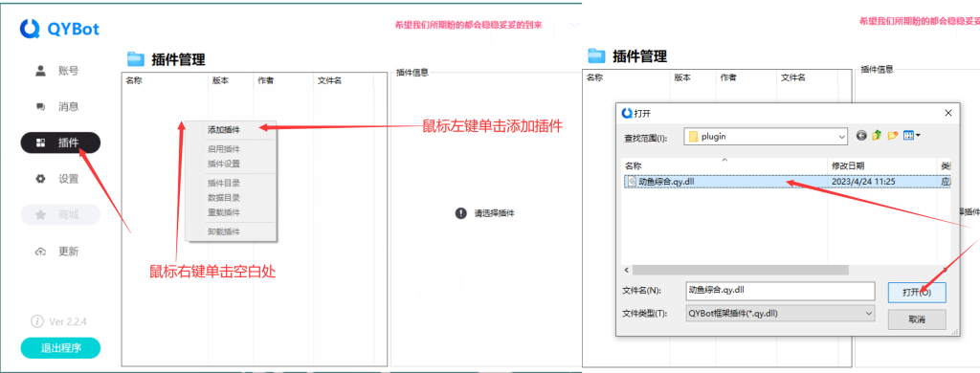Select the 插件 plugin sidebar tab
The height and width of the screenshot is (373, 980).
60,143
